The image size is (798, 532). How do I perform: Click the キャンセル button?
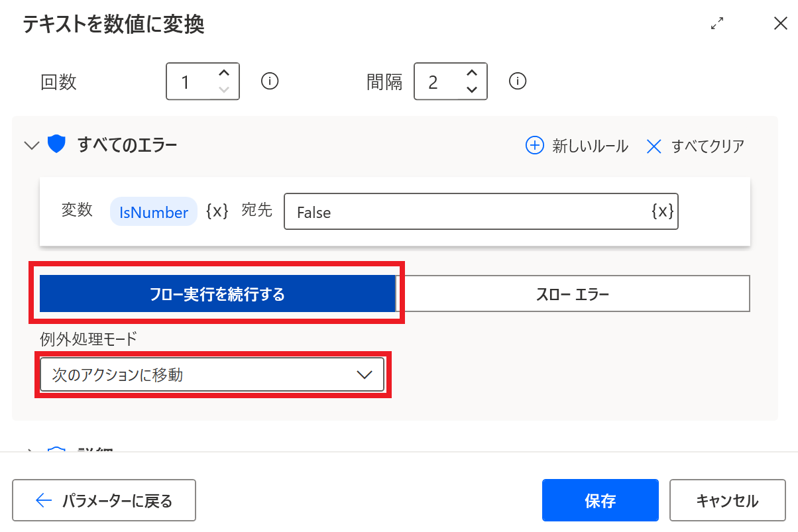click(x=727, y=500)
